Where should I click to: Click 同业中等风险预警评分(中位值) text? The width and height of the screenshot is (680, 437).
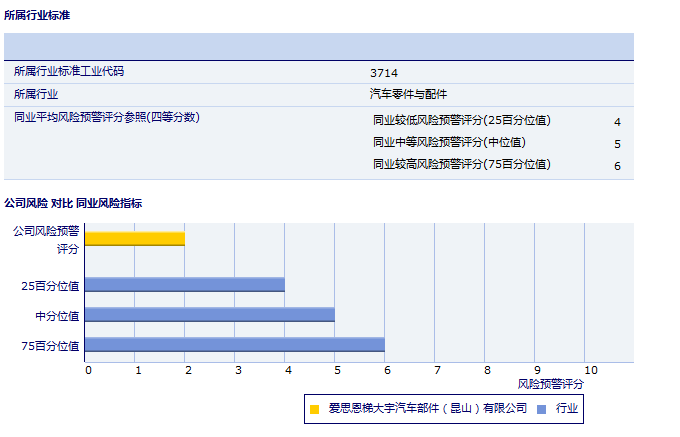coord(449,142)
